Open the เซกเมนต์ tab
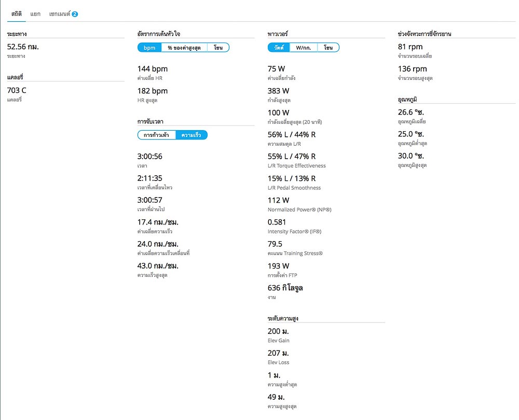The width and height of the screenshot is (519, 420). (x=59, y=13)
